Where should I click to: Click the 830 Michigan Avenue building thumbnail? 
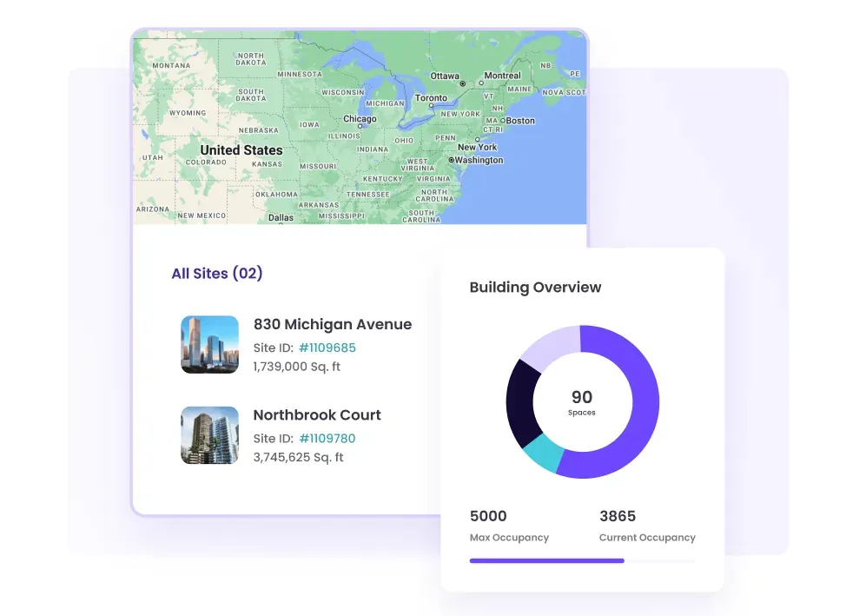click(x=209, y=344)
